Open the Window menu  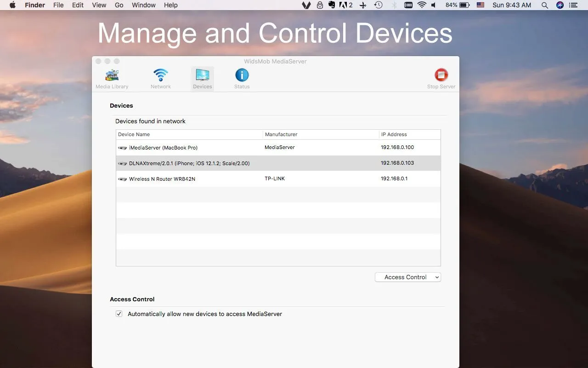(x=143, y=5)
